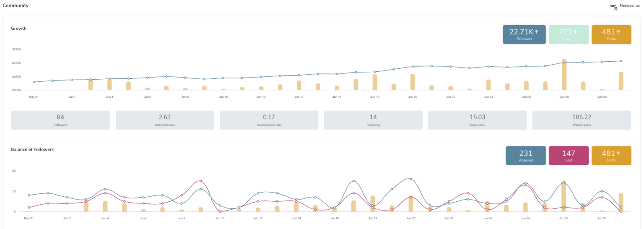Screen dimensions: 644x229
Task: Toggle the 147 Lost series badge
Action: coord(569,156)
